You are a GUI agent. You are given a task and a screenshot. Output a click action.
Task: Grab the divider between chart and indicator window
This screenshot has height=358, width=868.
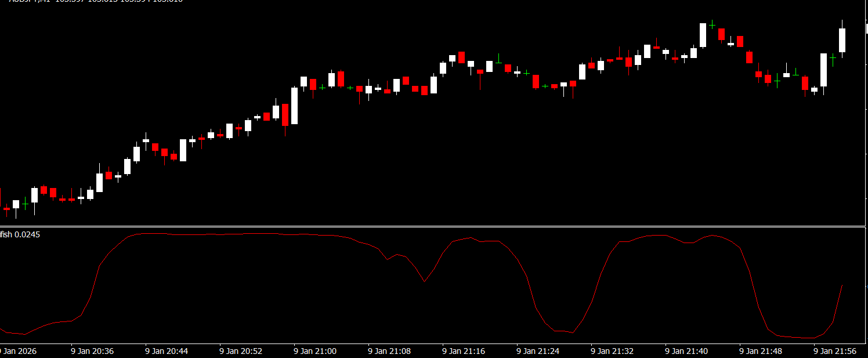click(434, 226)
